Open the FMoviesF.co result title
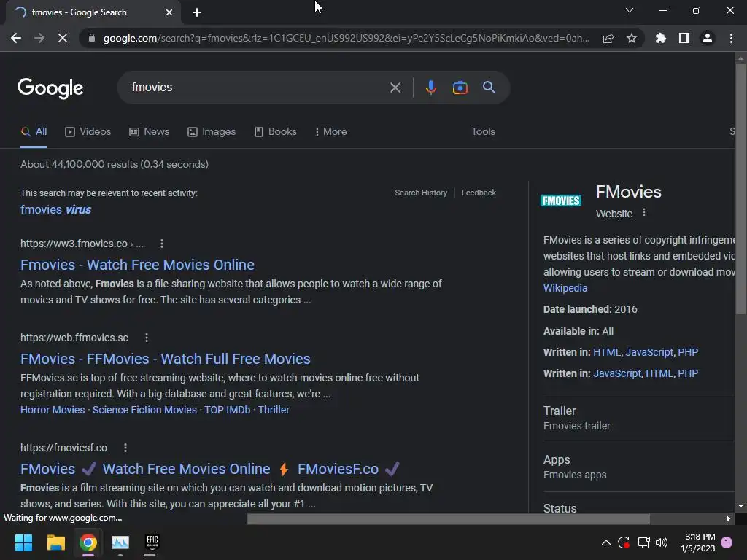747x560 pixels. point(209,469)
